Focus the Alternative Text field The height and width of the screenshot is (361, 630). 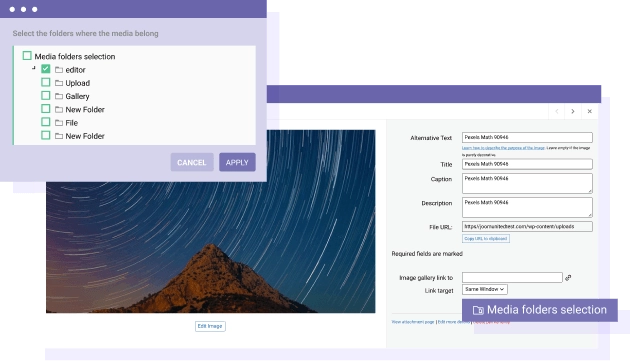527,137
